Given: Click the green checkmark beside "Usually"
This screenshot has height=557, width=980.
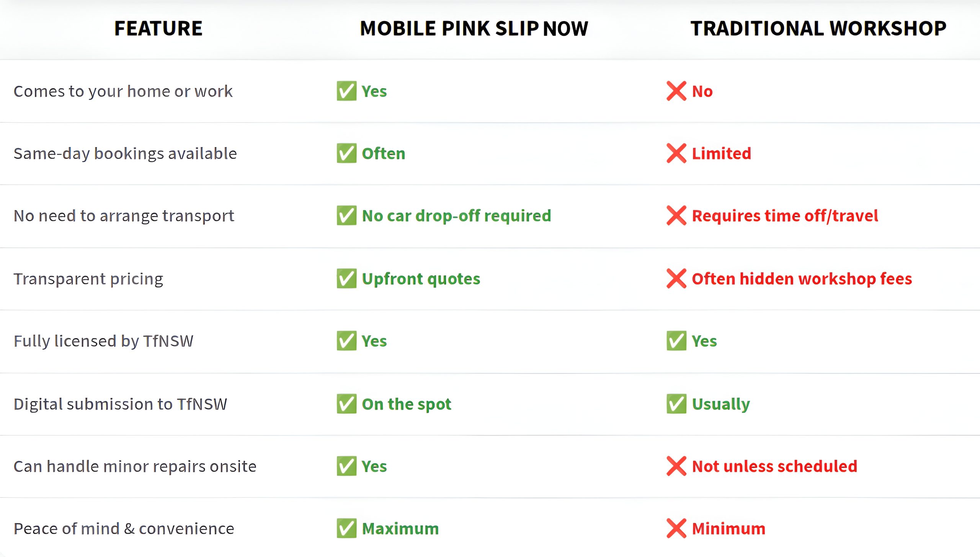Looking at the screenshot, I should (x=676, y=404).
